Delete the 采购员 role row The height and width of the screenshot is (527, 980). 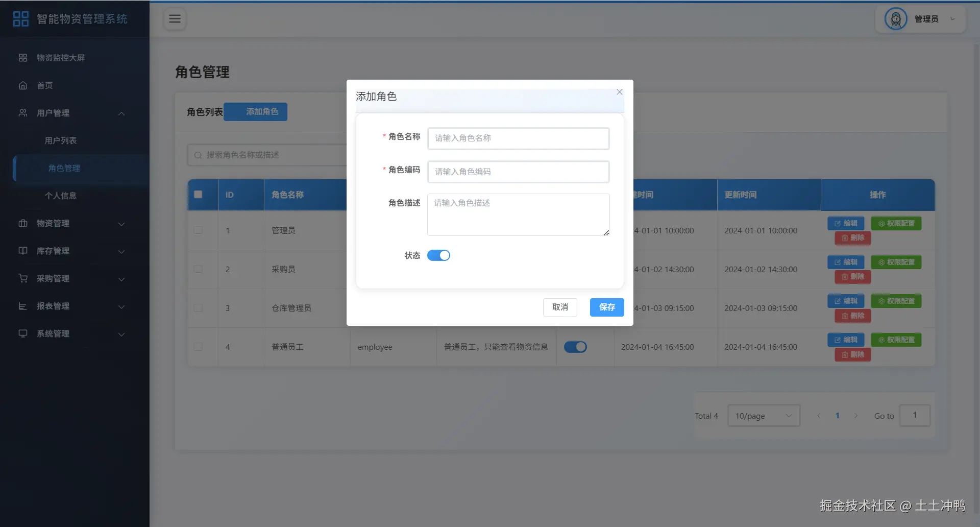[x=853, y=277]
